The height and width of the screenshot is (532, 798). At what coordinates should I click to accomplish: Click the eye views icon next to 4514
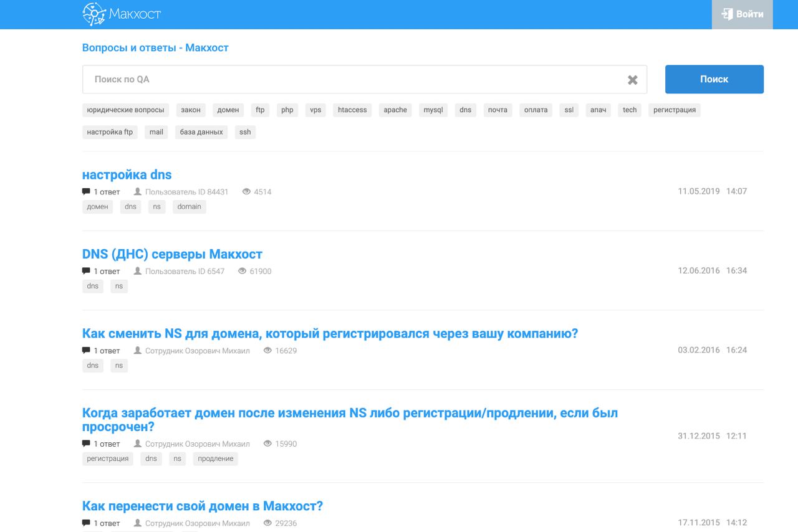tap(246, 191)
